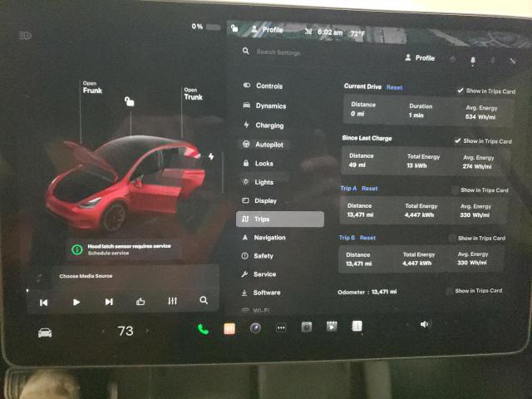Lower cabin temperature with left arrow
This screenshot has width=532, height=399.
(103, 331)
